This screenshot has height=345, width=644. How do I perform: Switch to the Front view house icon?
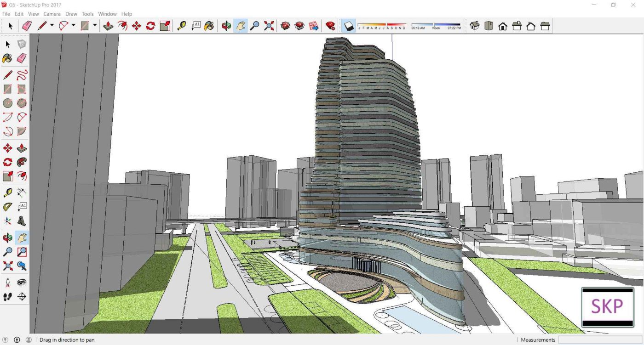(503, 26)
